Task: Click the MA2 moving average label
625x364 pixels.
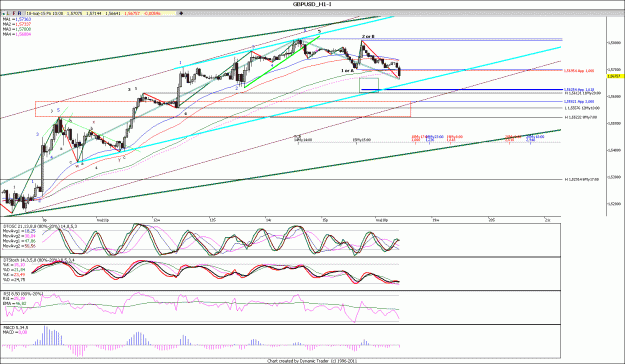Action: coord(17,24)
